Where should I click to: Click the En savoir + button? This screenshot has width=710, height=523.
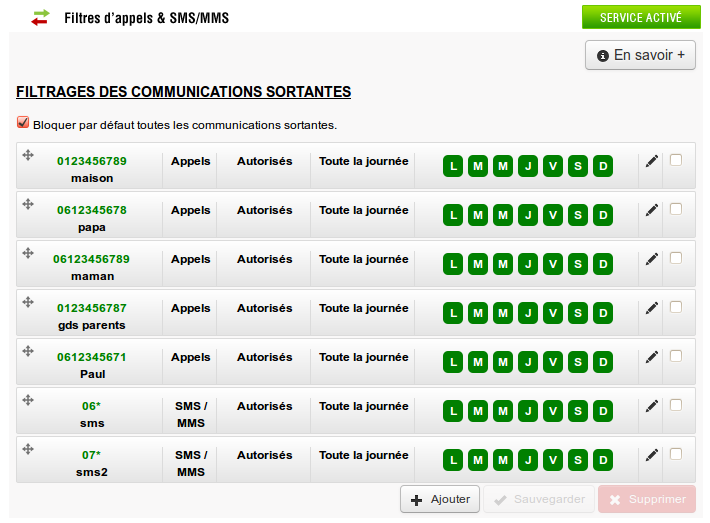tap(640, 55)
